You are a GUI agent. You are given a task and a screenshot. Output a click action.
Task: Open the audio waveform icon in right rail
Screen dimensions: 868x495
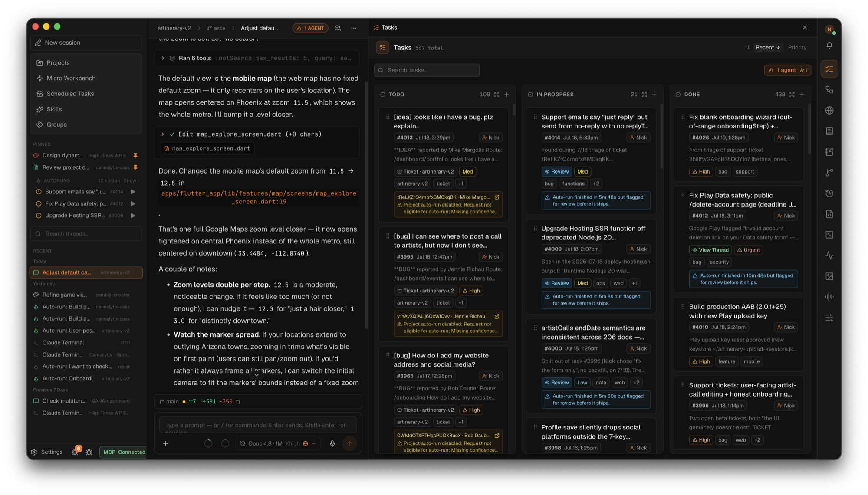(829, 297)
